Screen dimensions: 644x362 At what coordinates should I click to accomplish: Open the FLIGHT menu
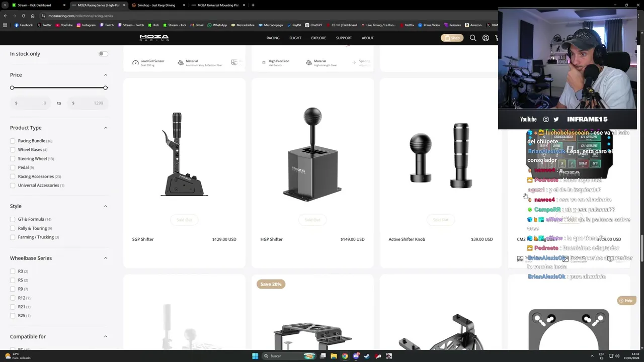point(295,38)
